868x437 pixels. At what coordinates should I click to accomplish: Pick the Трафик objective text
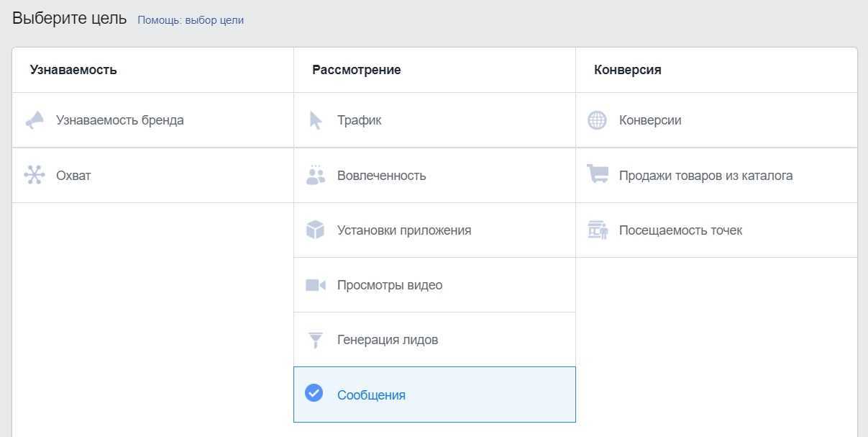pos(359,120)
